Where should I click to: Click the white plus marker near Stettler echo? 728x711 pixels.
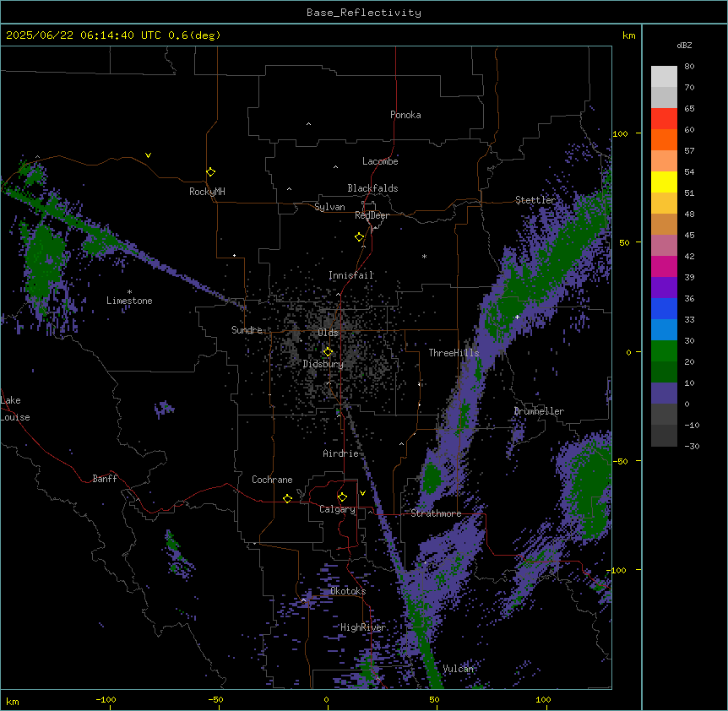point(517,317)
